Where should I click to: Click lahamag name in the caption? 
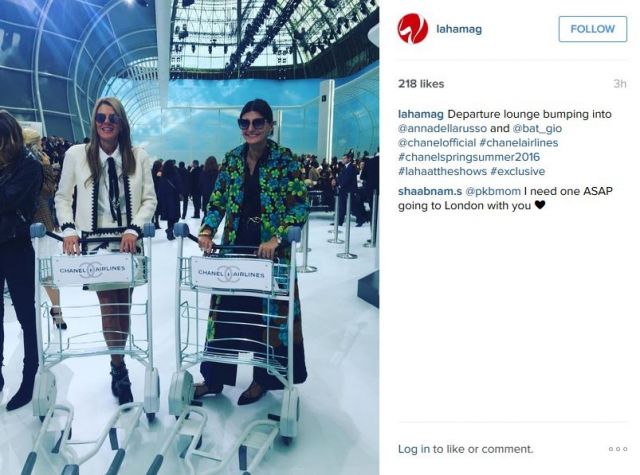pos(421,114)
